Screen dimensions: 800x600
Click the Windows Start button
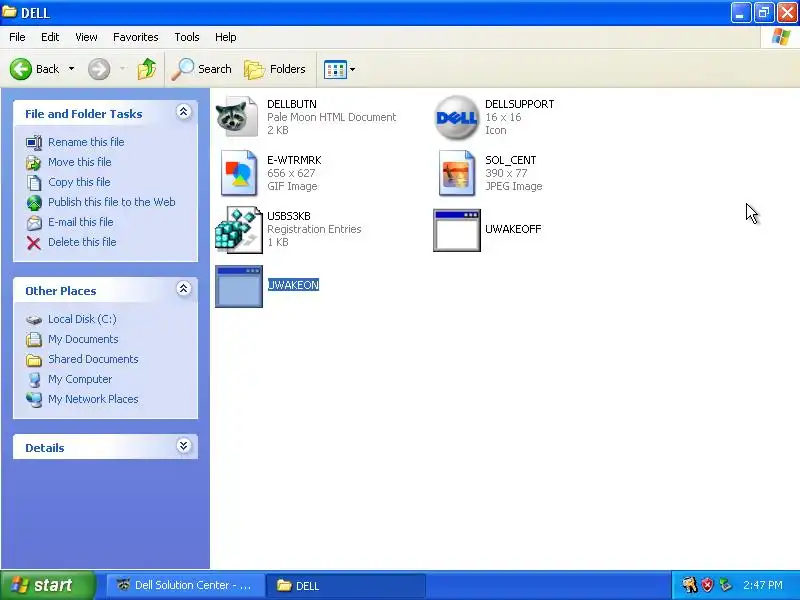click(47, 585)
